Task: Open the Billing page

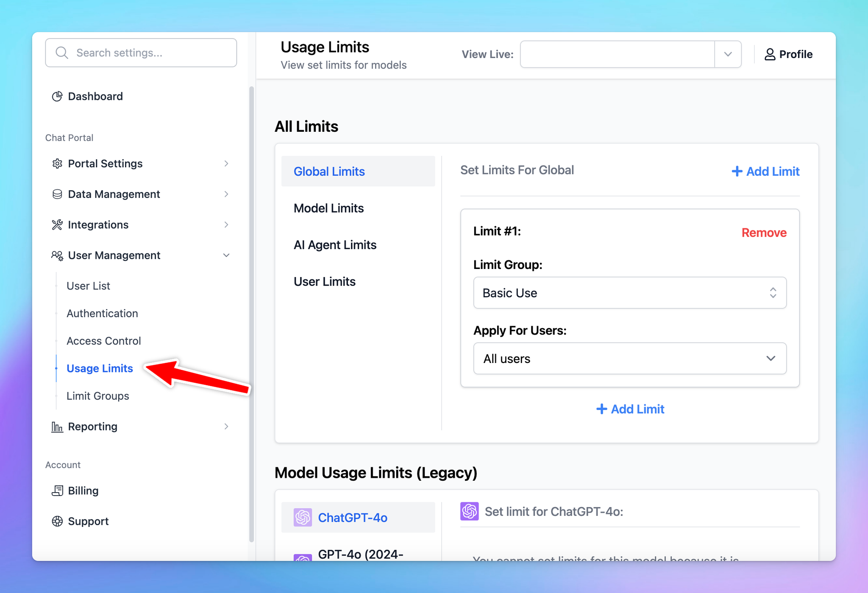Action: (x=83, y=490)
